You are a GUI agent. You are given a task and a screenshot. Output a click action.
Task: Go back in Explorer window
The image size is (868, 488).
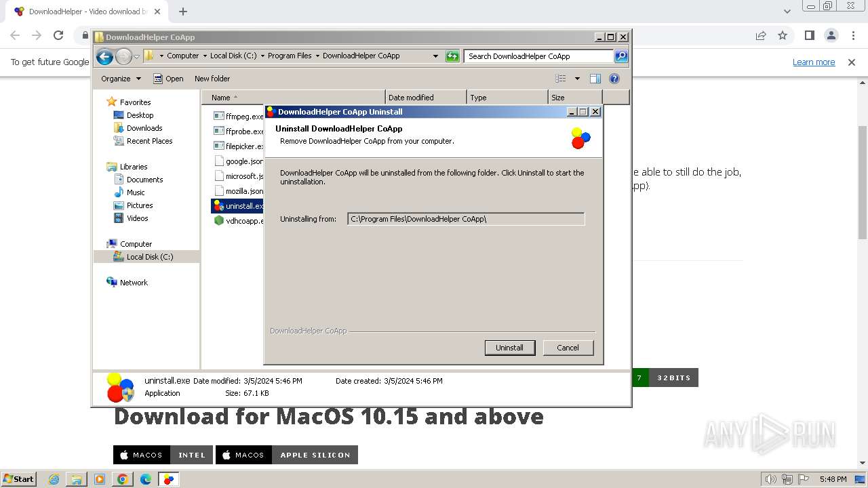pos(104,56)
